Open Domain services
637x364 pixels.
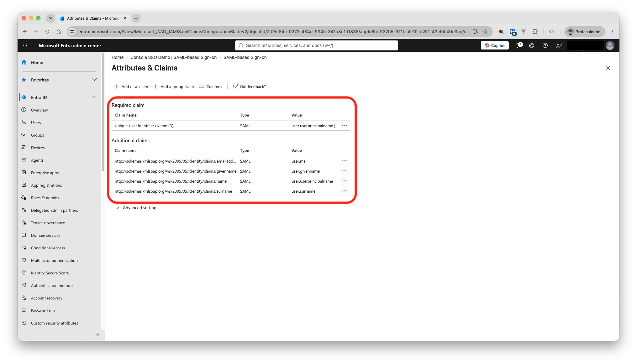pyautogui.click(x=45, y=235)
